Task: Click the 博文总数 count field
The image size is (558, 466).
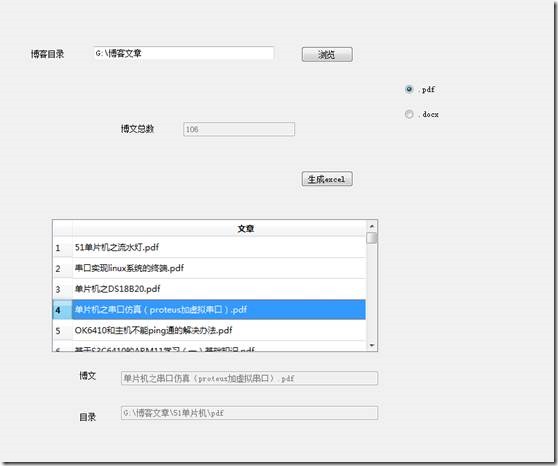Action: [239, 129]
